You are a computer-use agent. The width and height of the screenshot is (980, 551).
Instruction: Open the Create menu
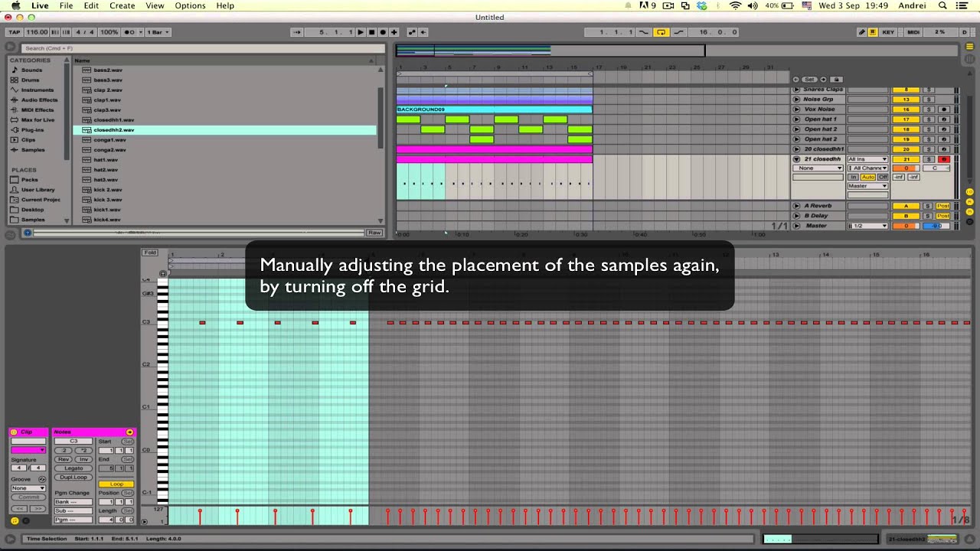click(122, 5)
